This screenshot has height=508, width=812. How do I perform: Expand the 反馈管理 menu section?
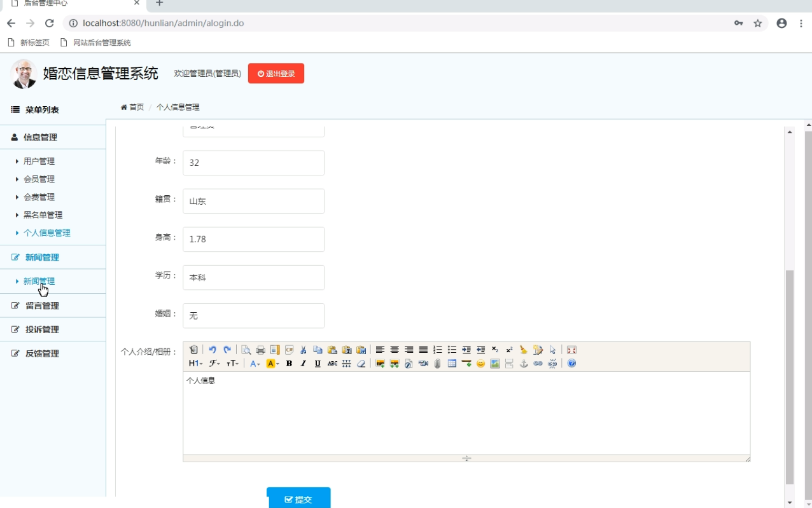click(x=53, y=354)
